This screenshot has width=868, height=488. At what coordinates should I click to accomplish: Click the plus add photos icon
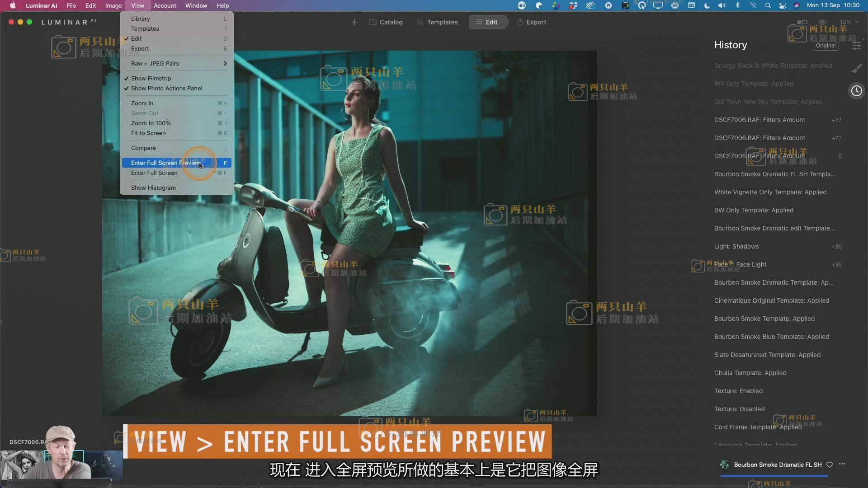pos(354,22)
